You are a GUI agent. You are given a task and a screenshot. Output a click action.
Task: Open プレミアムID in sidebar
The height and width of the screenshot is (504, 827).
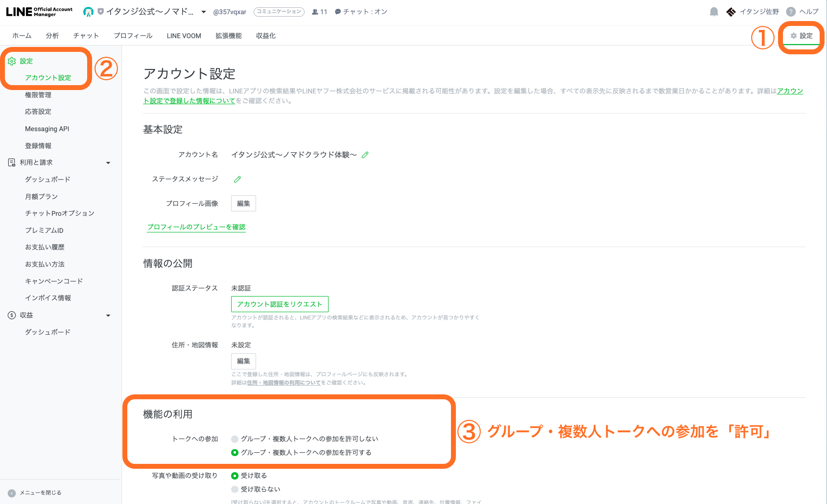pyautogui.click(x=44, y=230)
